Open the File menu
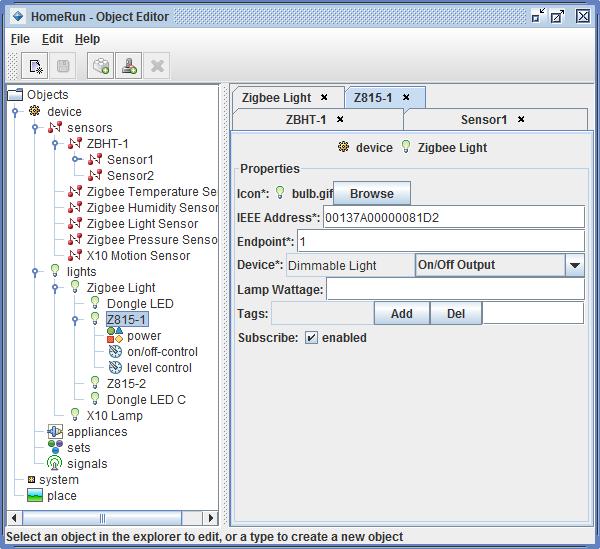This screenshot has width=600, height=549. 20,39
